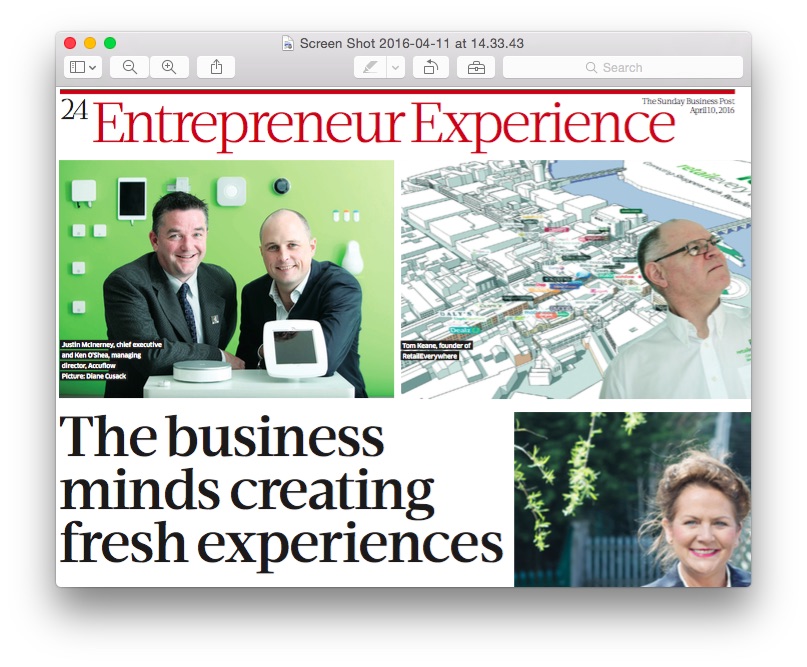Open the Share menu button
This screenshot has height=667, width=807.
click(x=216, y=67)
